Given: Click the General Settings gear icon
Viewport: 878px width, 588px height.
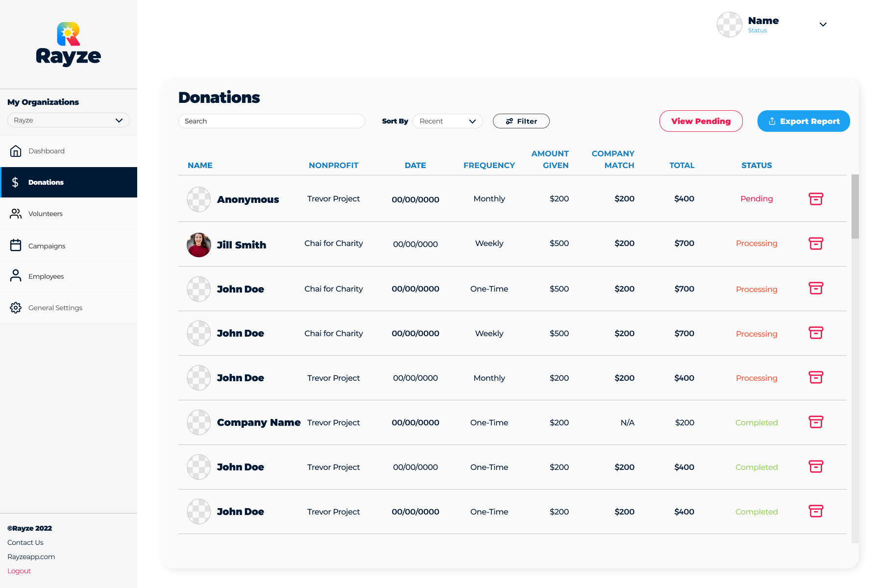Looking at the screenshot, I should pos(16,308).
